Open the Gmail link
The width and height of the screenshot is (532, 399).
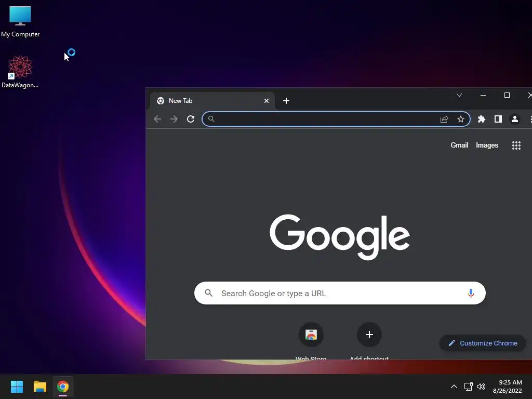coord(459,145)
